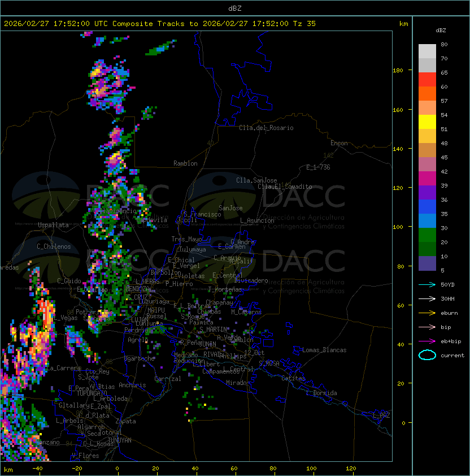Select the magenta 39-42 dBZ swatch
This screenshot has width=470, height=476.
(x=427, y=179)
